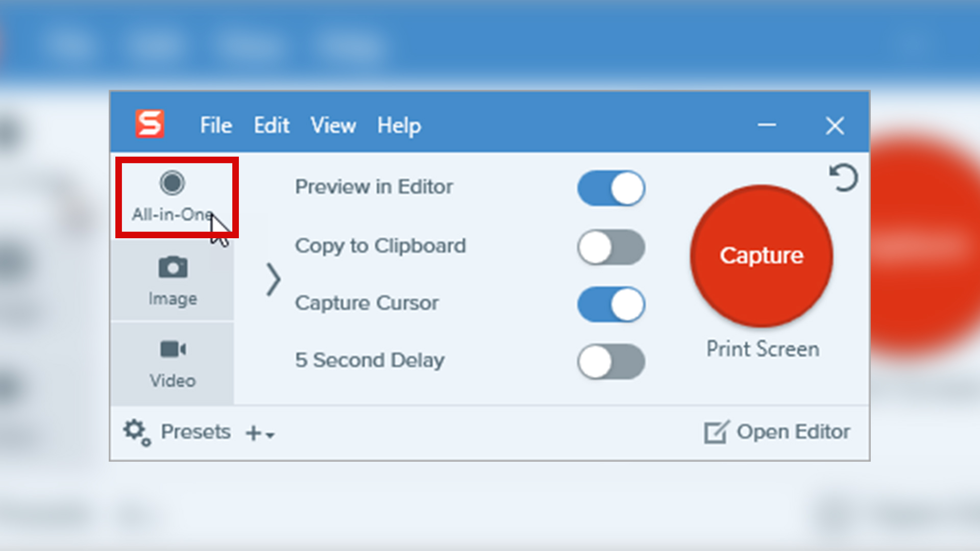Open the add preset plus dropdown
980x551 pixels.
(x=260, y=434)
